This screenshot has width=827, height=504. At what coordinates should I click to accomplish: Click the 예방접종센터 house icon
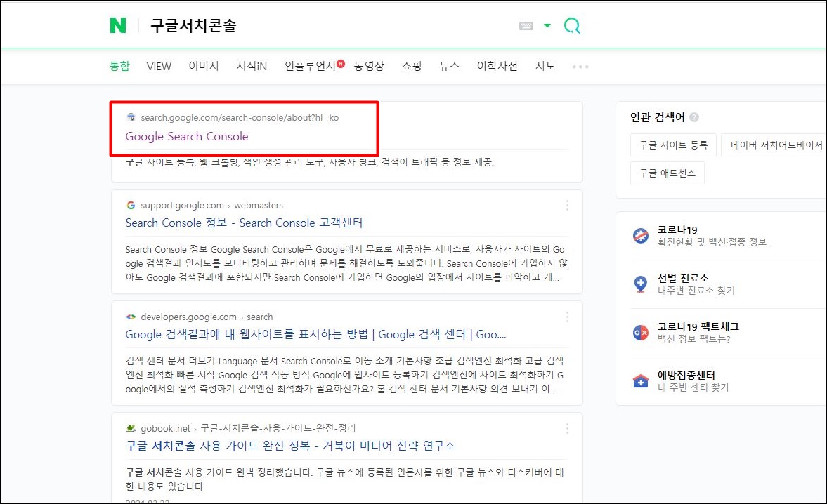click(641, 380)
